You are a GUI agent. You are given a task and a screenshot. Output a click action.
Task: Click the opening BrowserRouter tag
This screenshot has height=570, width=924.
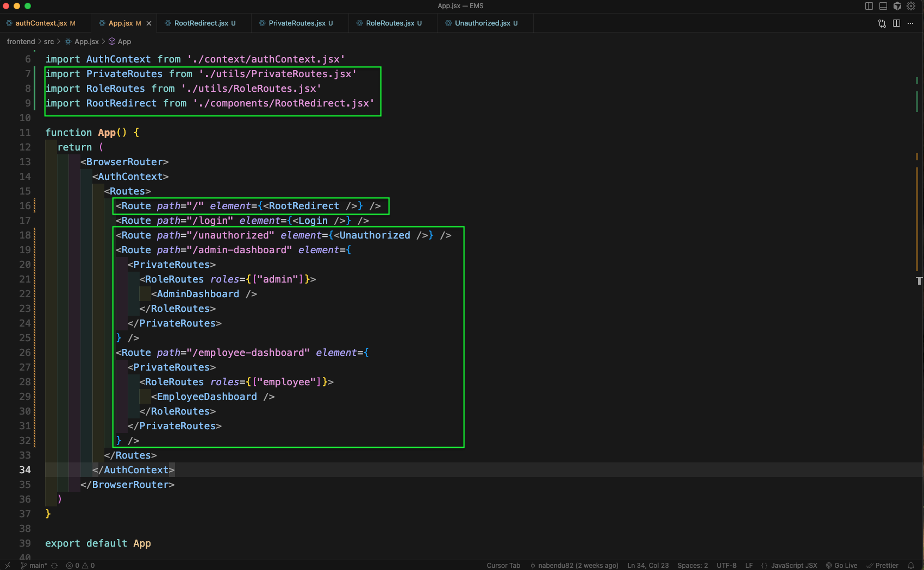[124, 162]
